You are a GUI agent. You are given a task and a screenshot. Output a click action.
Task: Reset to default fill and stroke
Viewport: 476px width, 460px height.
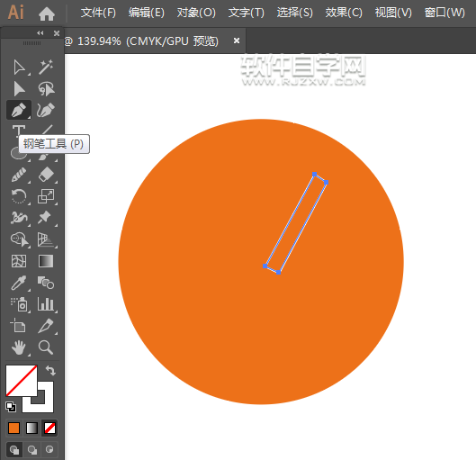(x=11, y=407)
